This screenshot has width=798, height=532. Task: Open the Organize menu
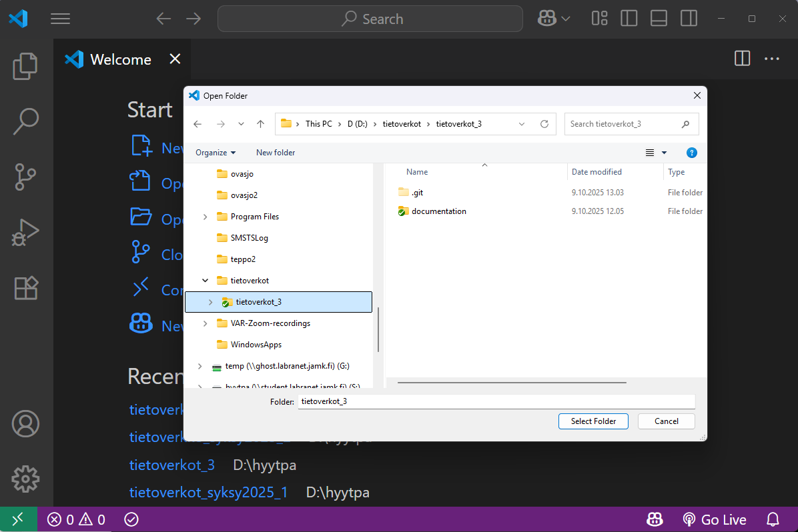[215, 153]
